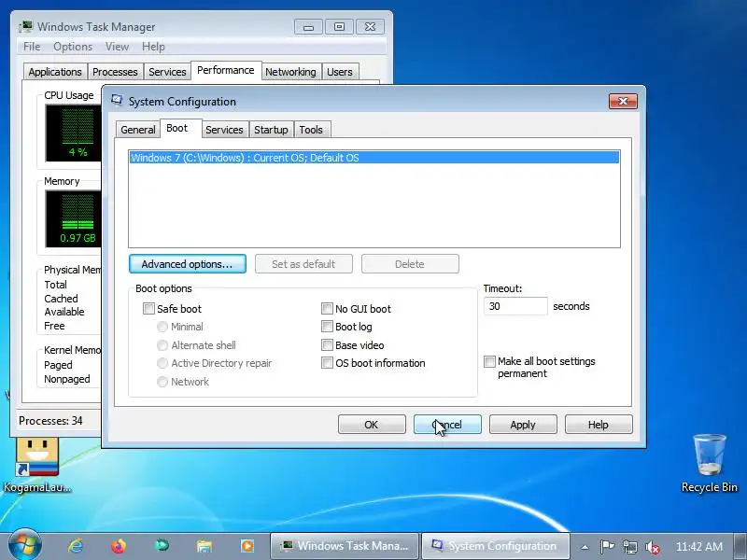Screen dimensions: 747x560
Task: Check the Base video option
Action: (x=327, y=344)
